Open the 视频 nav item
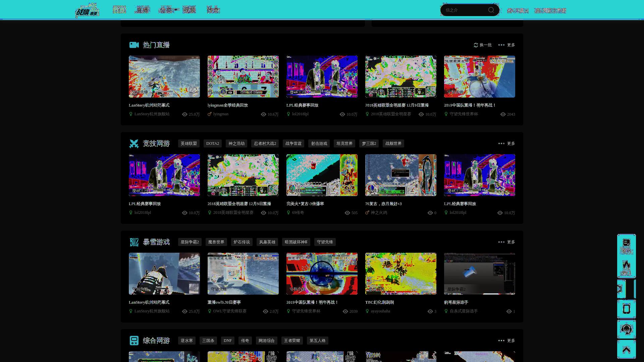This screenshot has width=644, height=362. [189, 10]
